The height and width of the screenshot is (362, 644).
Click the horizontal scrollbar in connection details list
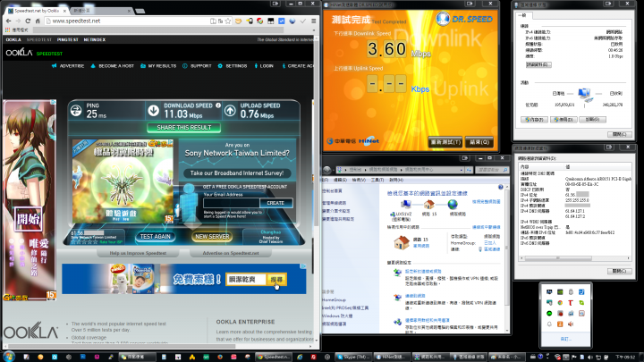(x=575, y=258)
